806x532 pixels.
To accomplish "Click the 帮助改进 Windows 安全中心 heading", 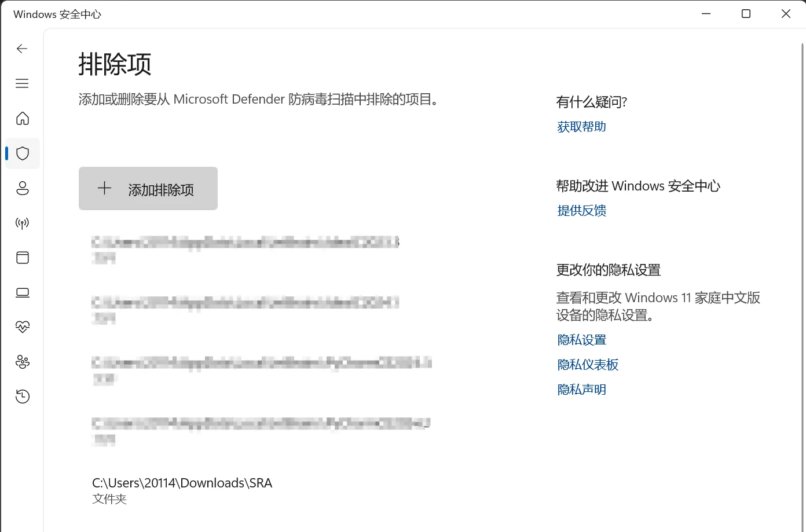I will pyautogui.click(x=638, y=186).
